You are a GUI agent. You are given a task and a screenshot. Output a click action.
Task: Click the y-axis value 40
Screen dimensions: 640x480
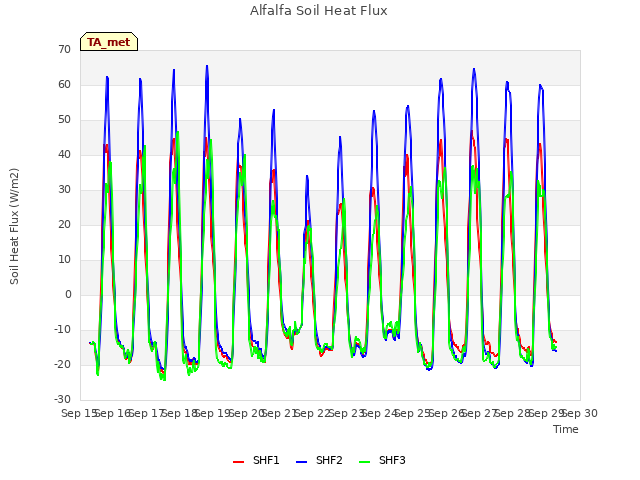coord(64,155)
